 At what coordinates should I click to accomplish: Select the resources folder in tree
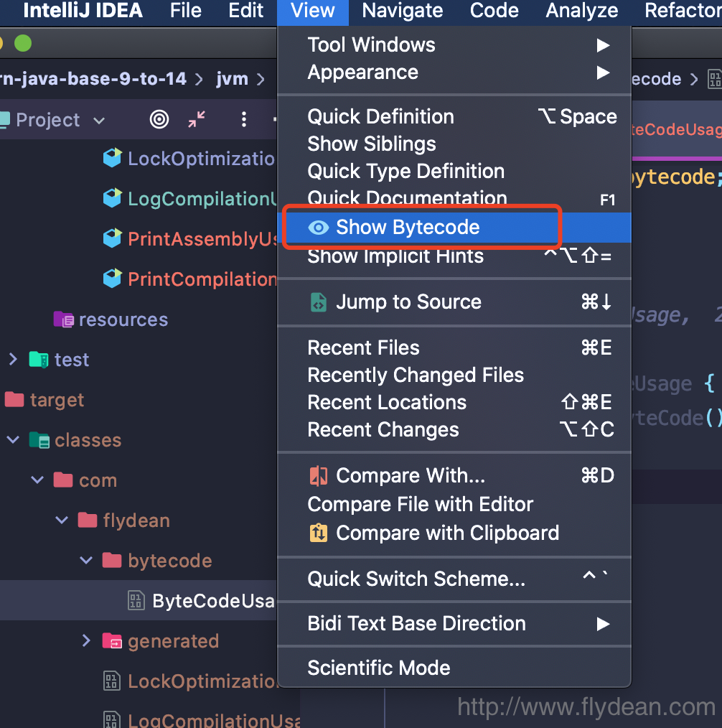click(x=123, y=319)
